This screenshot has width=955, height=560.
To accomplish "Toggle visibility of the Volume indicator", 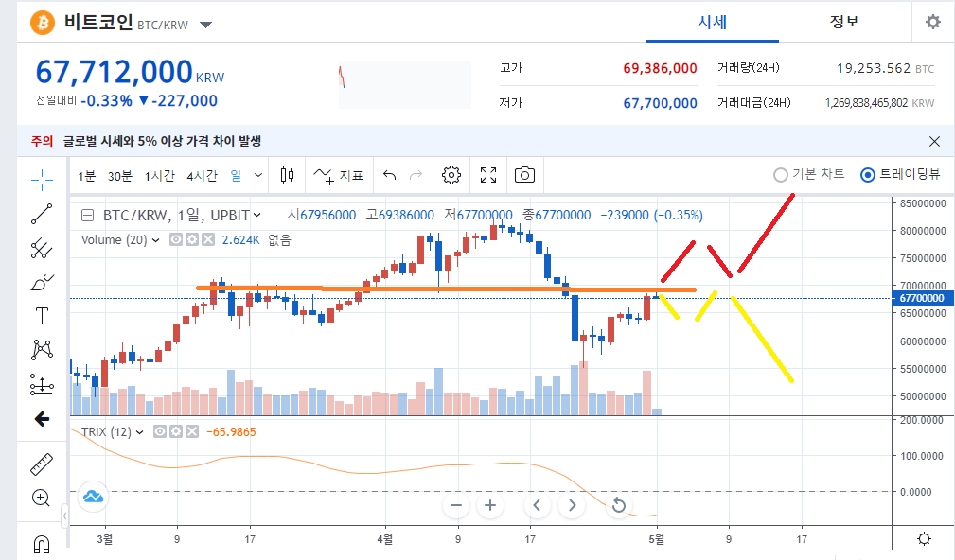I will 175,240.
